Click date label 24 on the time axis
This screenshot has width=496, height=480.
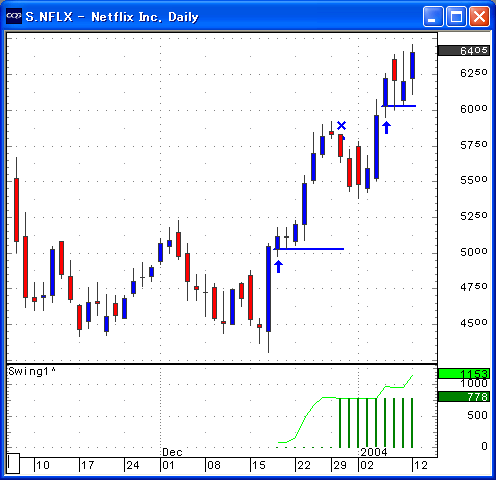[133, 465]
